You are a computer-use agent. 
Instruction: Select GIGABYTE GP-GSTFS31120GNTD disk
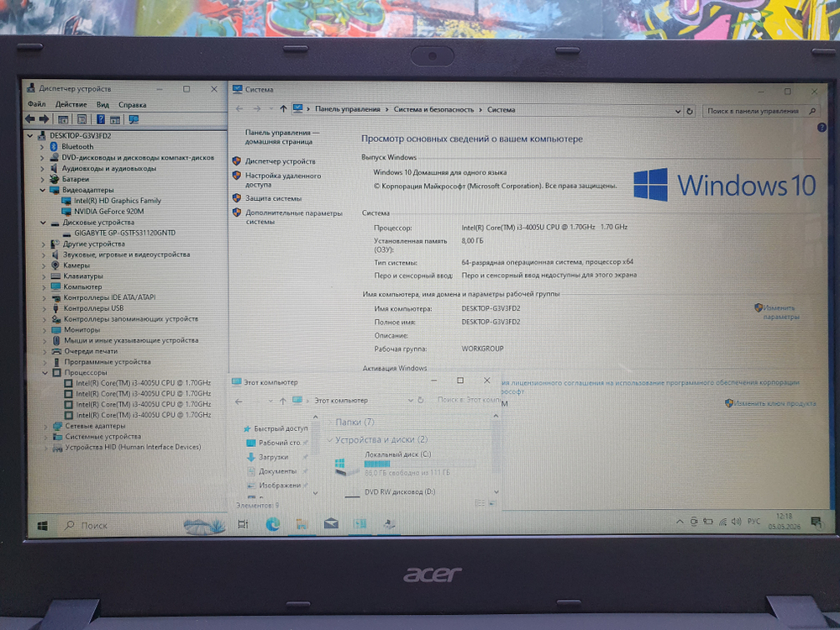coord(125,233)
